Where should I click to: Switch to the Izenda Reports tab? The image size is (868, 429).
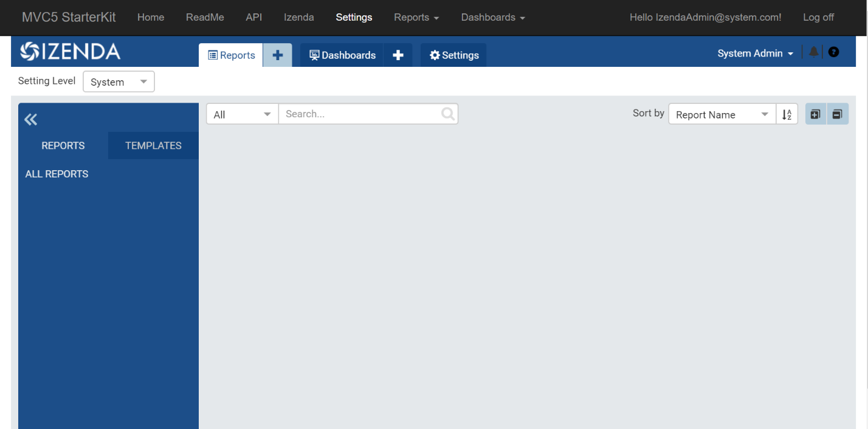point(231,55)
